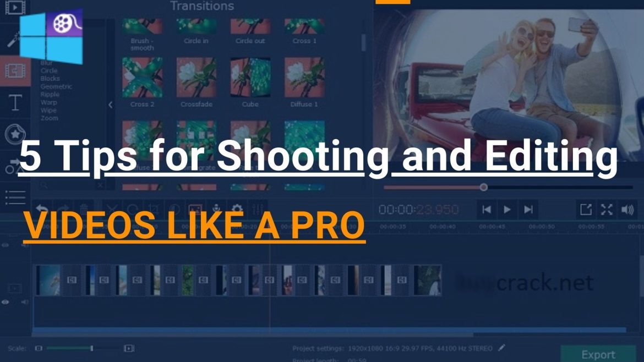Screen dimensions: 644x362
Task: Hide the video track using its eye toggle
Action: (x=6, y=301)
